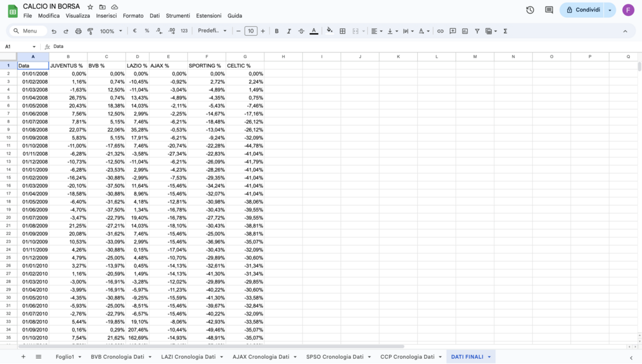Open the Estensioni menu

click(x=209, y=15)
